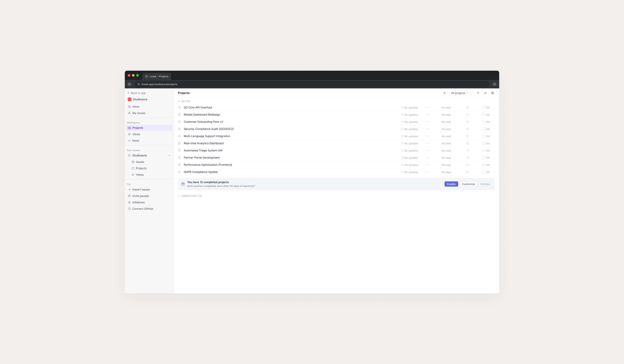This screenshot has width=624, height=364.
Task: Click No lead on Multi-Language Support Integration row
Action: (x=446, y=136)
